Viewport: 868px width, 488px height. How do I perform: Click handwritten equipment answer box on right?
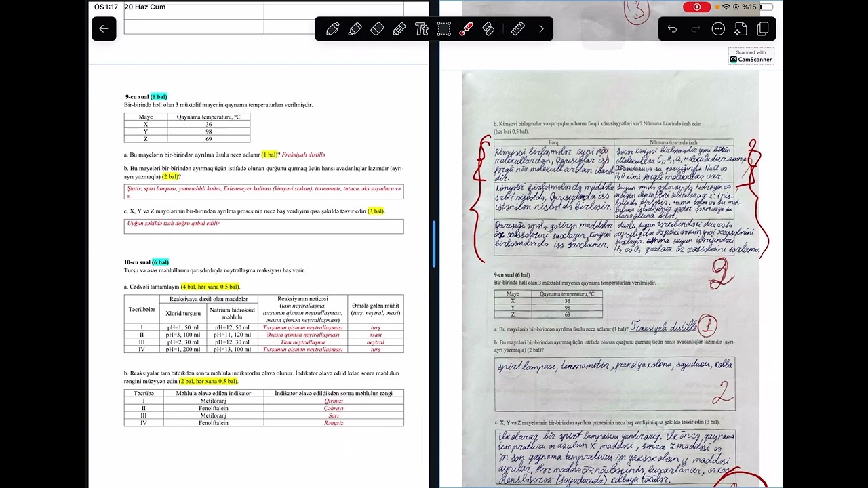point(614,384)
